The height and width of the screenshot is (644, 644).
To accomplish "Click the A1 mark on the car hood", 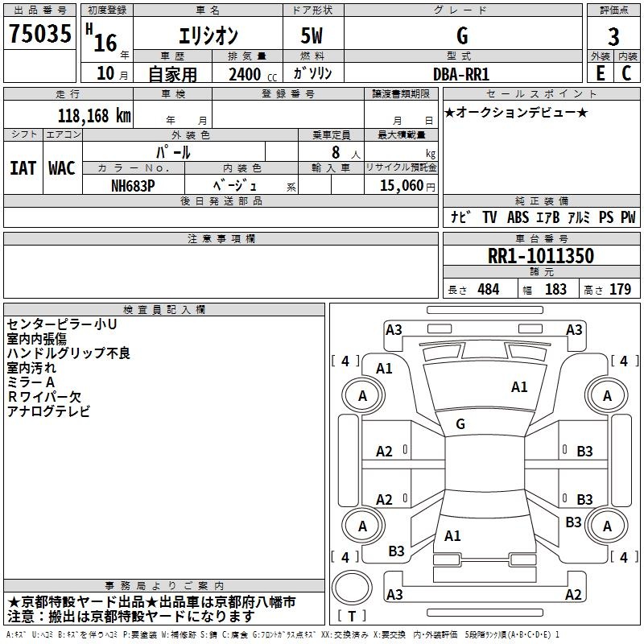I will click(519, 387).
